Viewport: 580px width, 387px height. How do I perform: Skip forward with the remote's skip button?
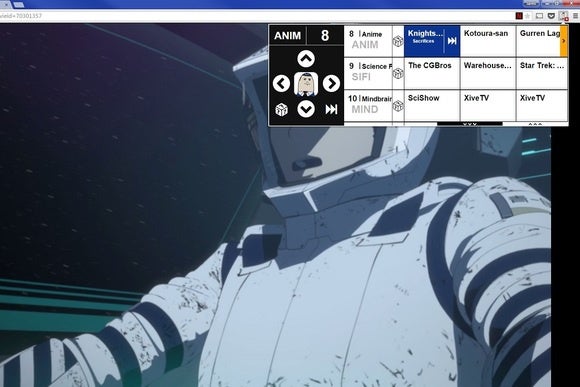pyautogui.click(x=331, y=109)
